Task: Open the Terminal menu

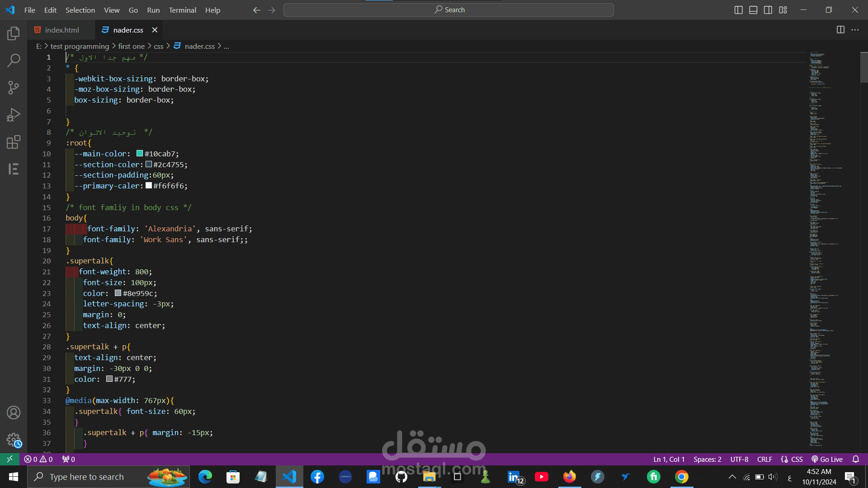Action: coord(182,10)
